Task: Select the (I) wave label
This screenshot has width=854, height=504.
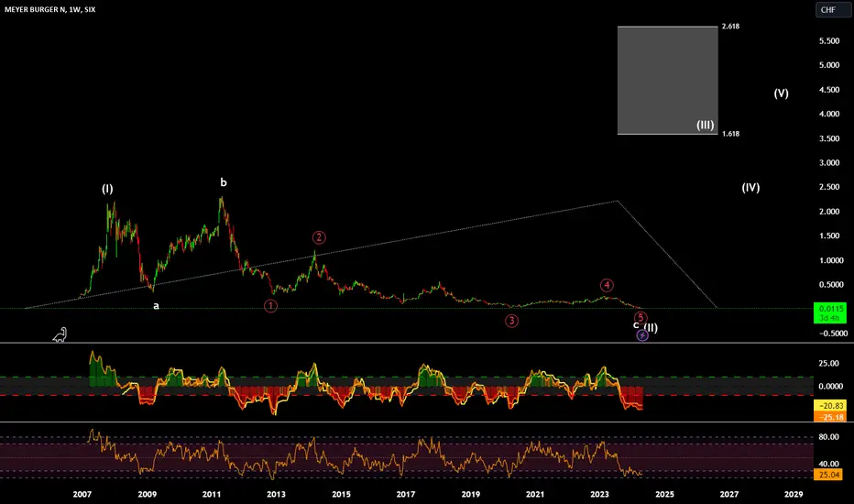Action: [107, 189]
